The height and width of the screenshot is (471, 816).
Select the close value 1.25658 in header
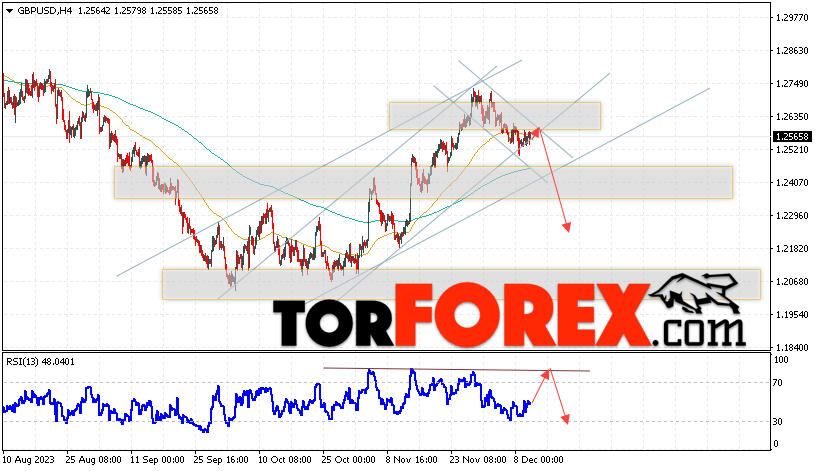coord(202,11)
